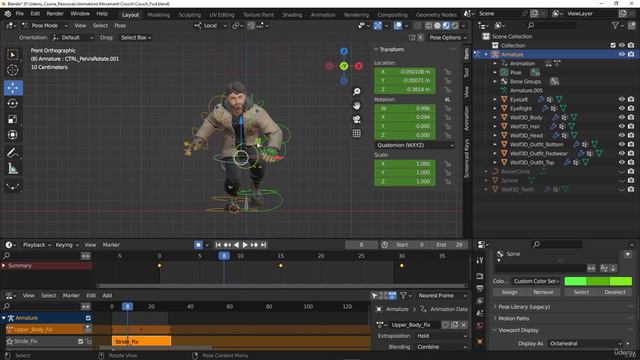Viewport: 640px width, 360px height.
Task: Toggle Collection exclude checkbox
Action: click(x=613, y=45)
